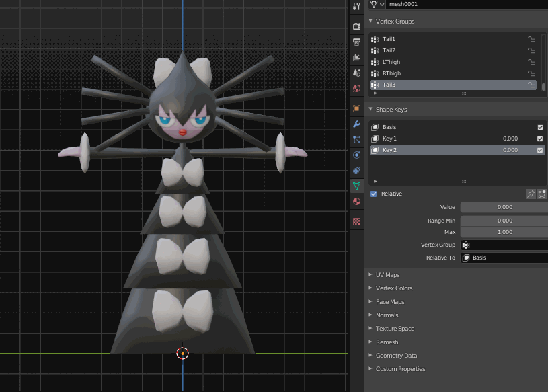Image resolution: width=548 pixels, height=392 pixels.
Task: Uncheck the Basis shape key checkbox
Action: point(540,127)
